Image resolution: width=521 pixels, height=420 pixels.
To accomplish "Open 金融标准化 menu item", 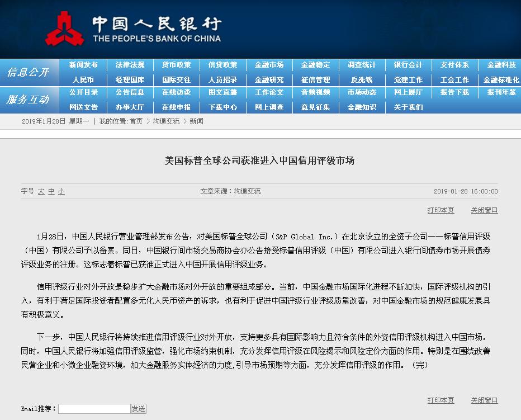I will point(501,80).
